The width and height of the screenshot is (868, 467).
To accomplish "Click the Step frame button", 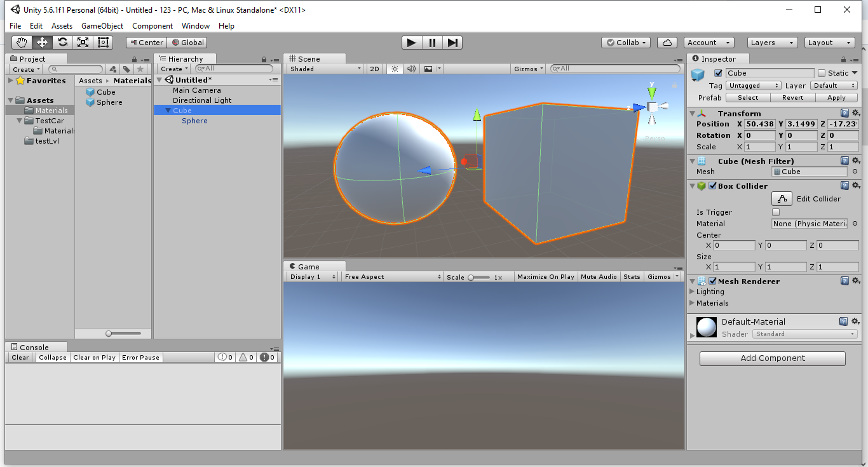I will tap(452, 43).
